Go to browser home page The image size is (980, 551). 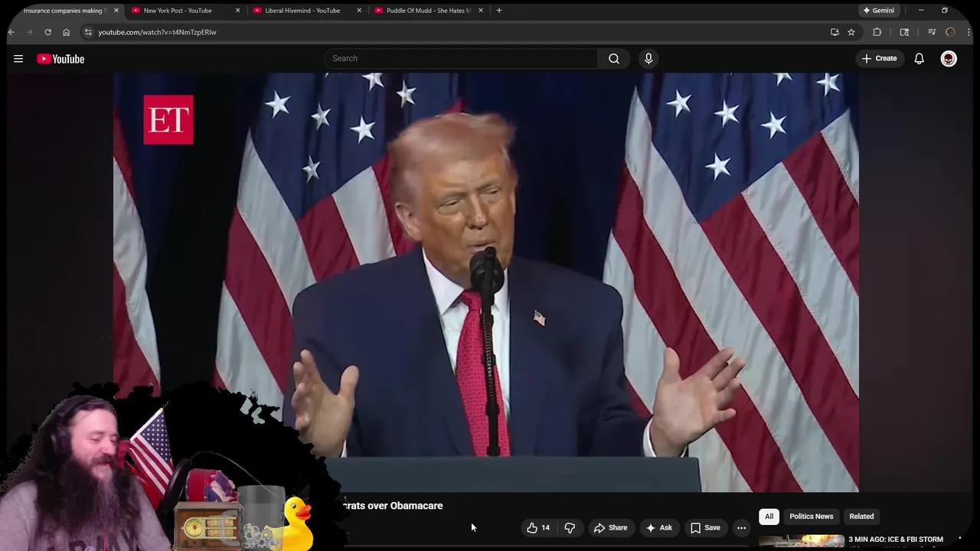click(66, 32)
